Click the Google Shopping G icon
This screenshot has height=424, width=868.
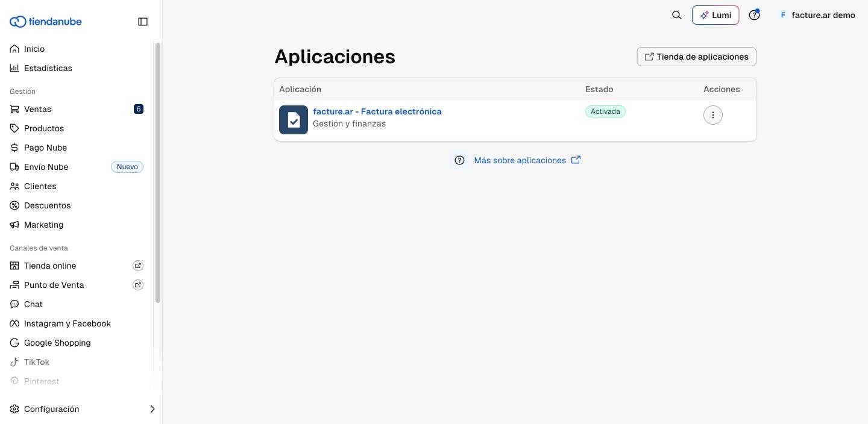(x=14, y=343)
